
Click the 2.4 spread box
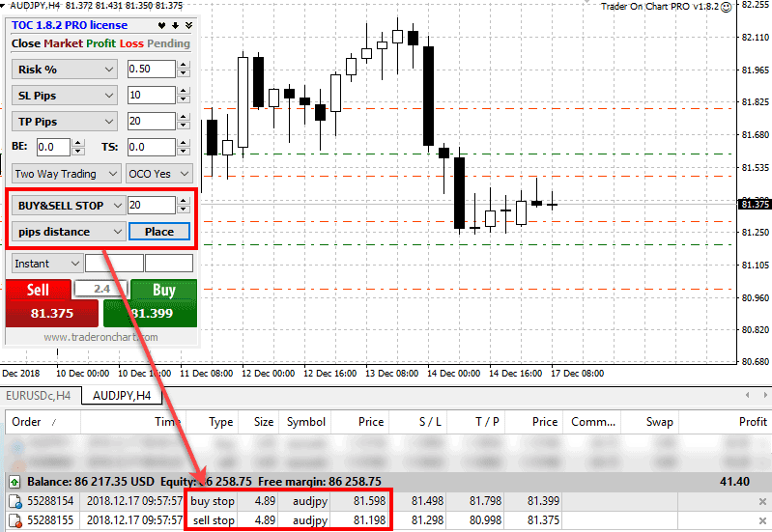coord(100,289)
